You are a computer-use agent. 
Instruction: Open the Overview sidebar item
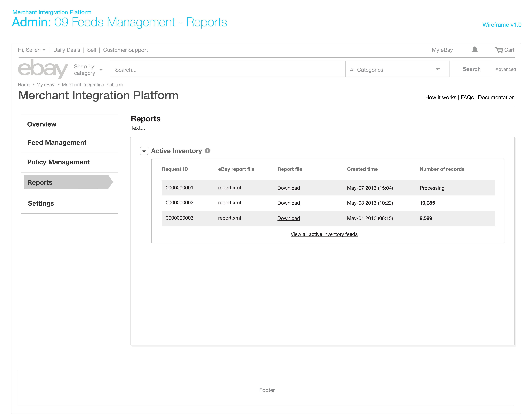(x=69, y=124)
